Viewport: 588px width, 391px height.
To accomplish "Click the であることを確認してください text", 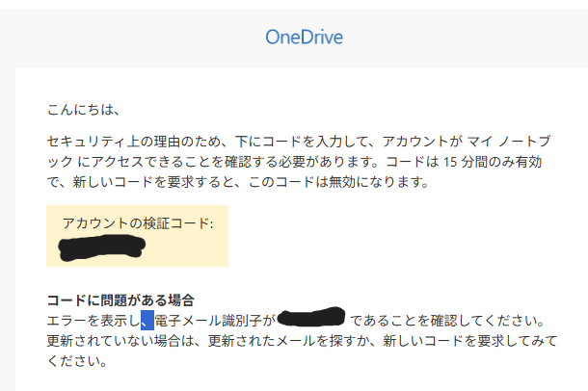I will [449, 320].
